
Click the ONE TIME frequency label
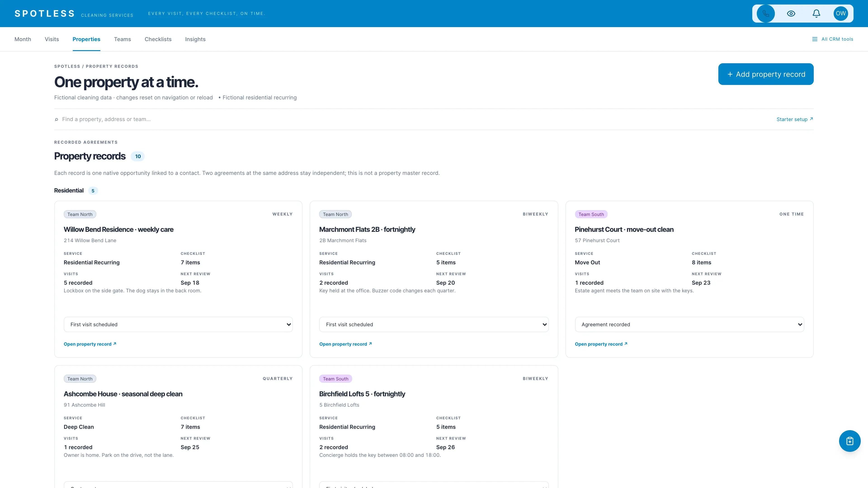click(792, 214)
